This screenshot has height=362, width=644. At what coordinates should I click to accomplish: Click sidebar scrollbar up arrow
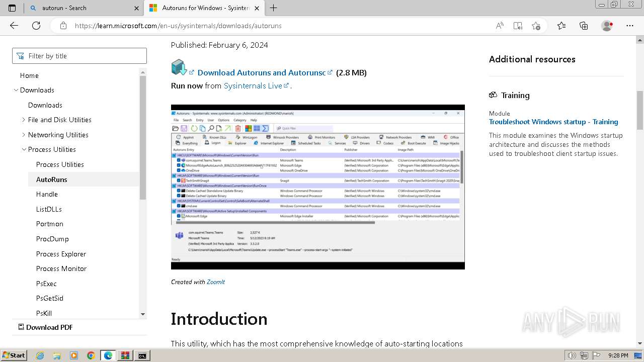pos(143,72)
